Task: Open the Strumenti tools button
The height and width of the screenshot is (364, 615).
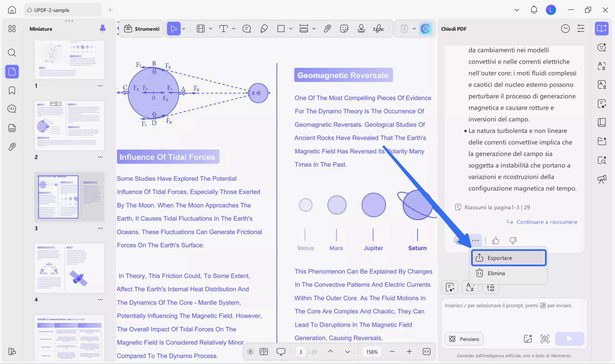Action: (142, 29)
